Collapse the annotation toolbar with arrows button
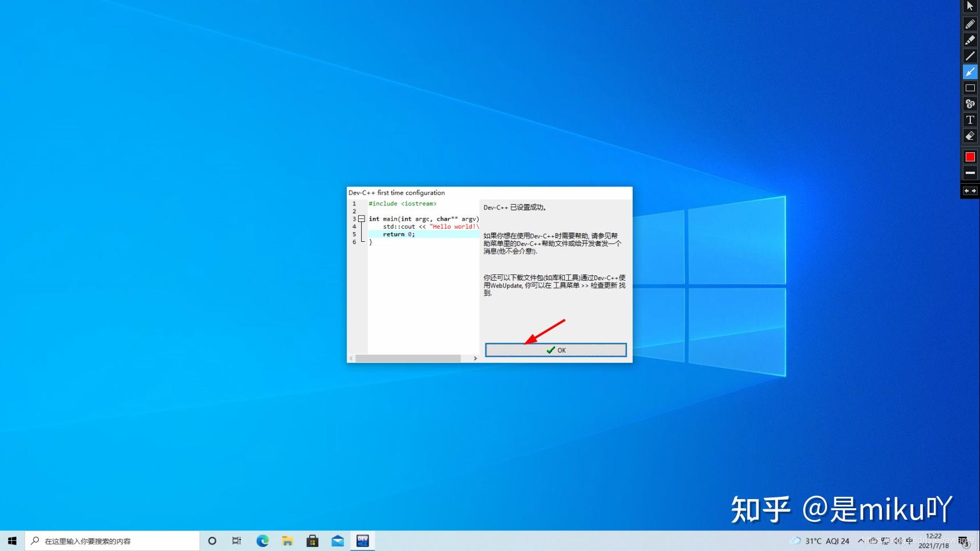 pyautogui.click(x=970, y=191)
